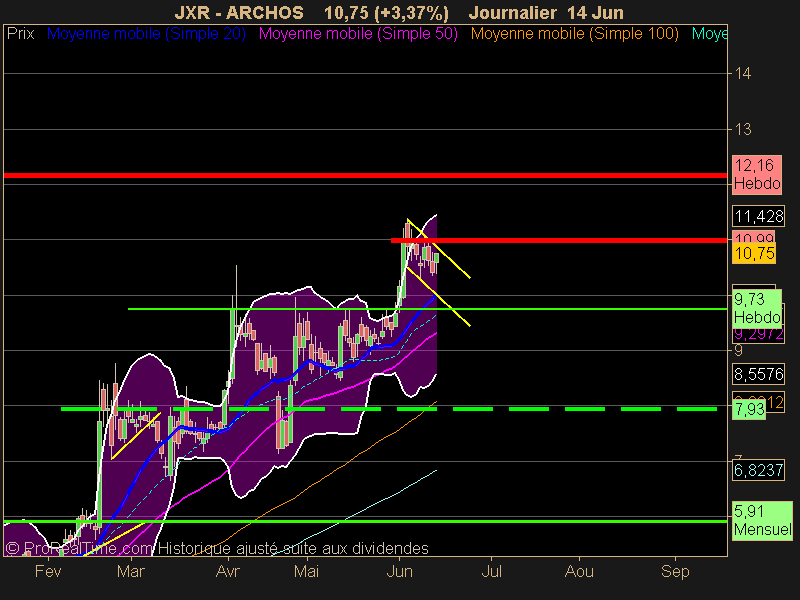Click the 'Mar' month on time axis

click(x=131, y=571)
